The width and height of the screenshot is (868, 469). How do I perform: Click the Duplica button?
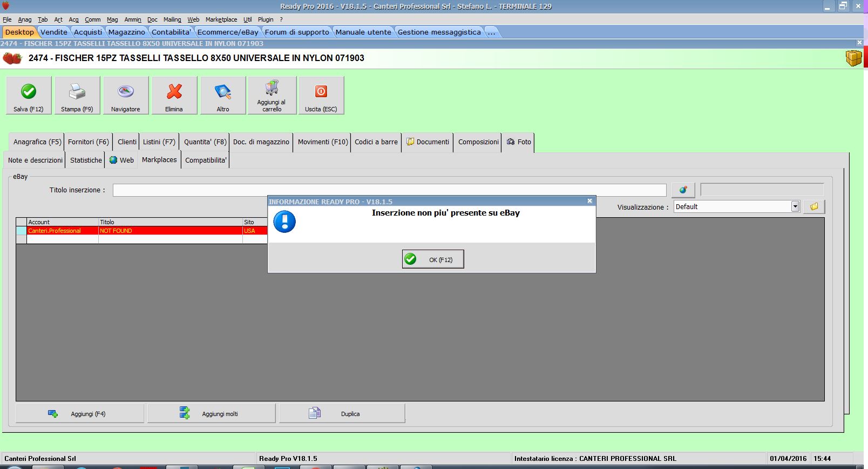(342, 414)
